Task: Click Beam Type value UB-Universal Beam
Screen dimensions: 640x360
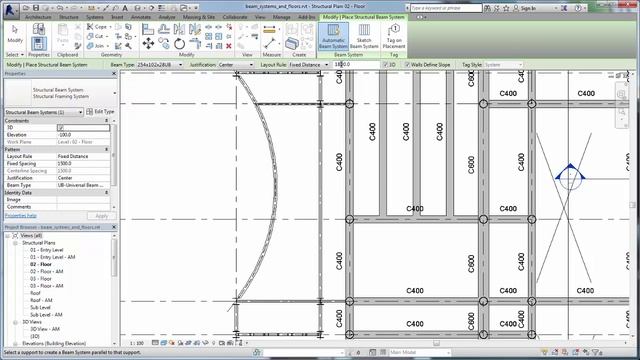Action: (x=83, y=185)
